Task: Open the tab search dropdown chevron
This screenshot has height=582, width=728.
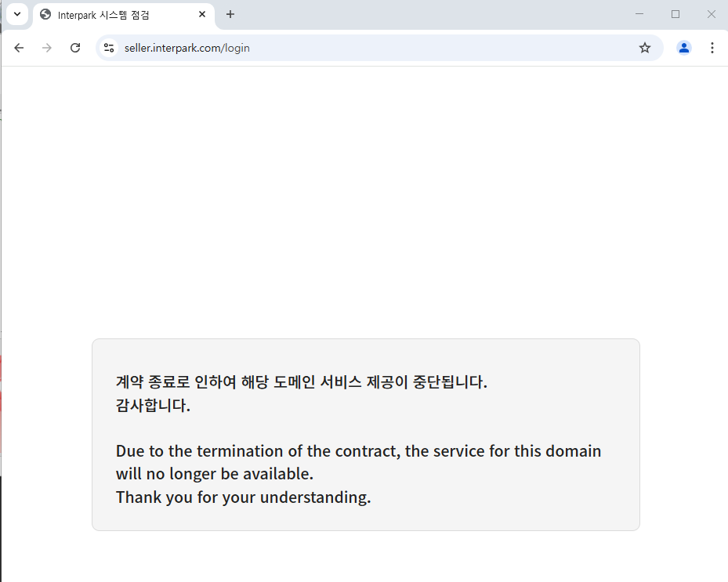Action: coord(17,14)
